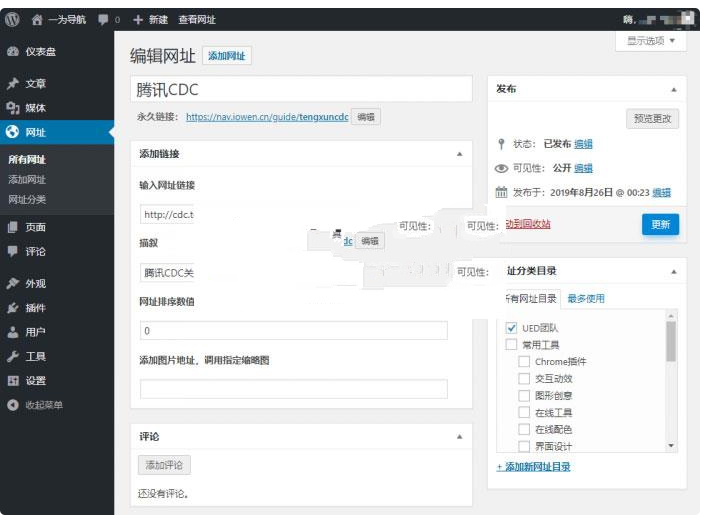Open the 插件 plugins icon
This screenshot has width=705, height=526.
point(12,308)
